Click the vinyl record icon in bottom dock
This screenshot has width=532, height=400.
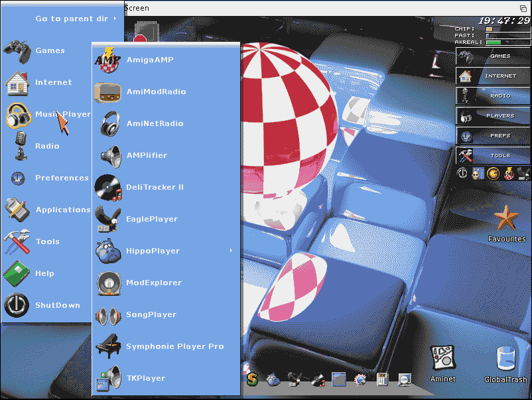[318, 379]
